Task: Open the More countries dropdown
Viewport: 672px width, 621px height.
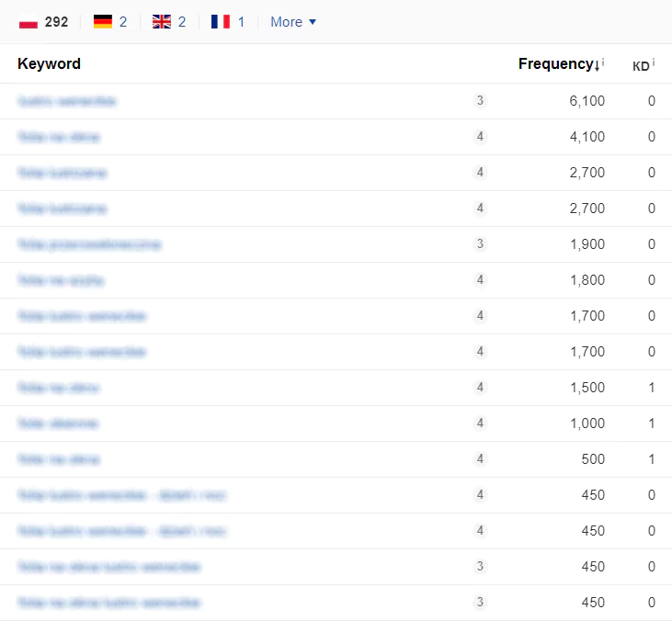Action: click(x=292, y=22)
